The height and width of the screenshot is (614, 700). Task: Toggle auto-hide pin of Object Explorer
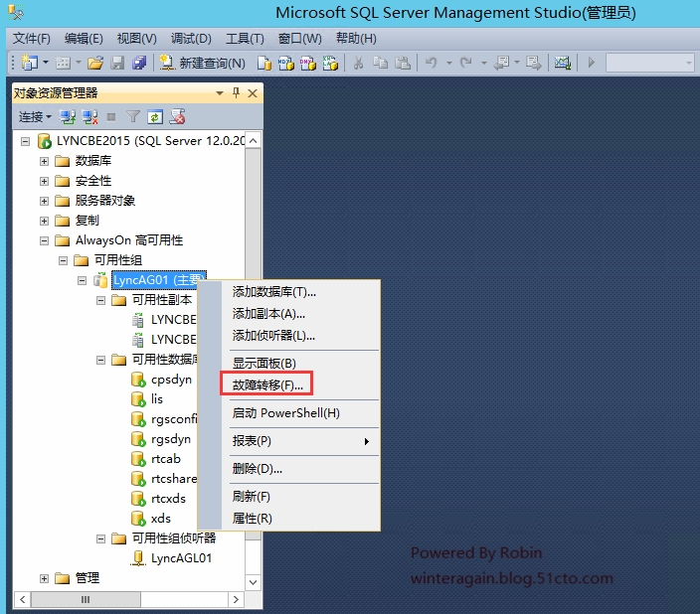tap(237, 92)
